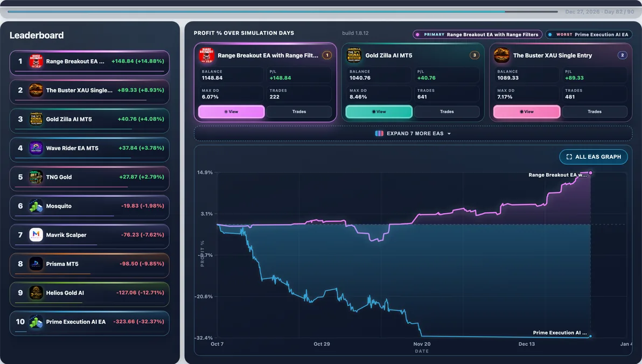Screen dimensions: 642x364
Task: Click the Gold Zilla AI MT5 card thumbnail
Action: 354,55
